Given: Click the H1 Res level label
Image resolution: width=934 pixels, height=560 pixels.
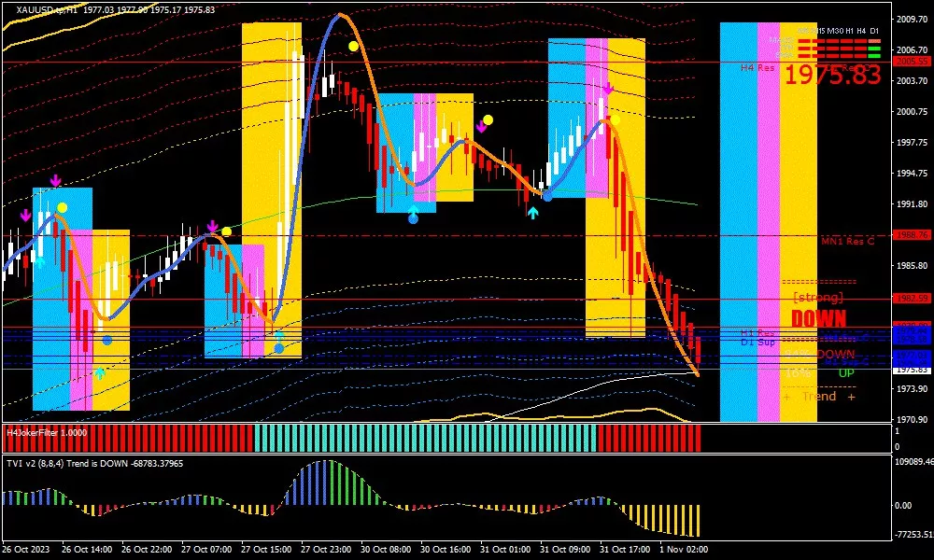Looking at the screenshot, I should coord(757,334).
